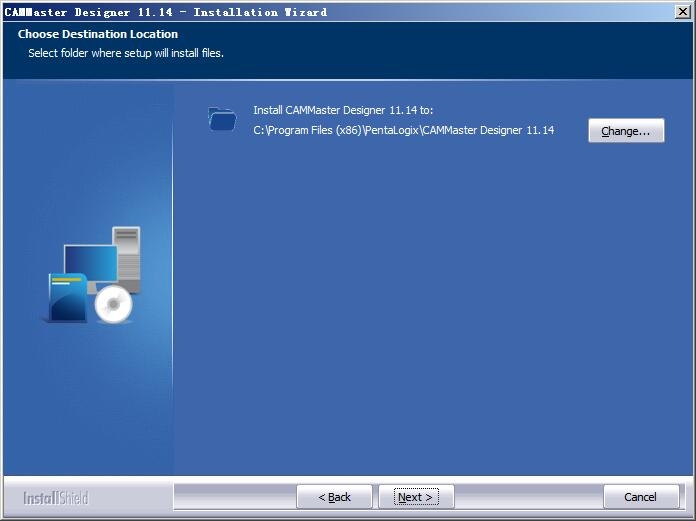The height and width of the screenshot is (521, 696).
Task: Select the C:\Program Files (x86) path text
Action: click(403, 130)
